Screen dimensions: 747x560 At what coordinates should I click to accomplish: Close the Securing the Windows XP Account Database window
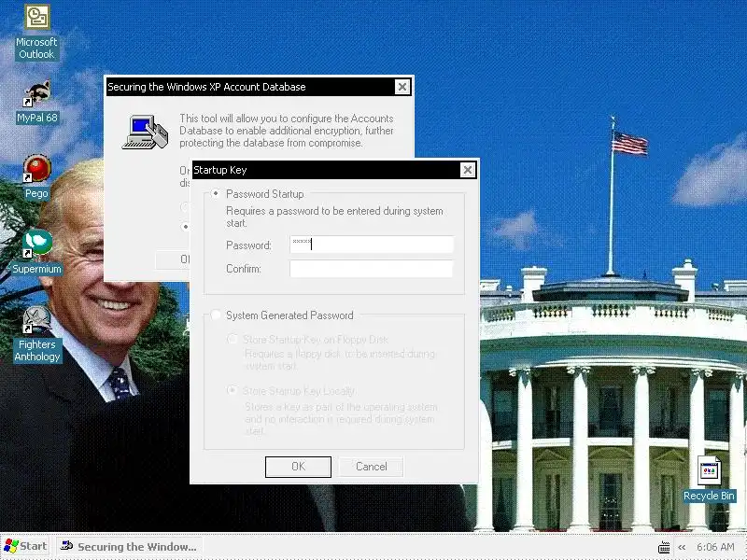(402, 87)
